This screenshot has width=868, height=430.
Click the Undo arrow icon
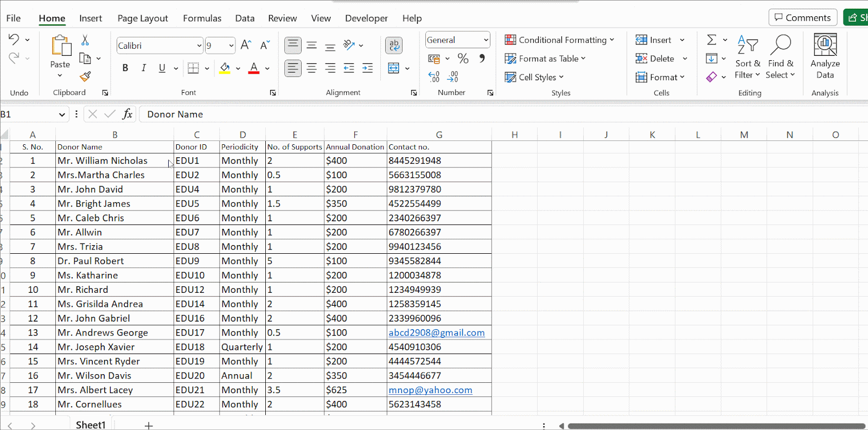[x=14, y=39]
